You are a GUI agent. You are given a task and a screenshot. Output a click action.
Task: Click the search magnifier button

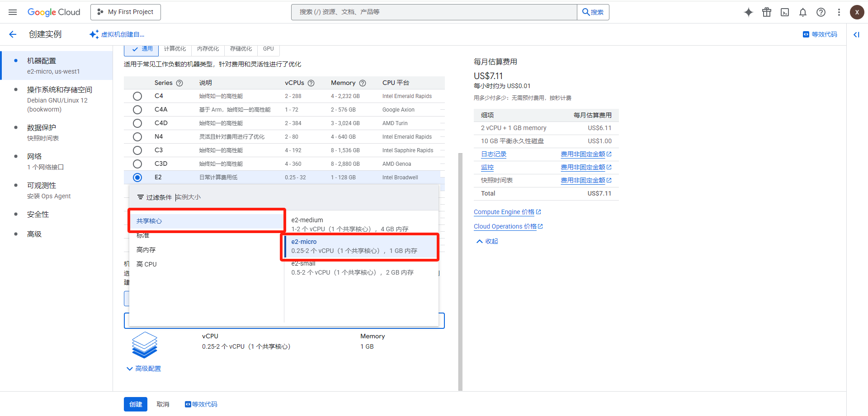pyautogui.click(x=593, y=12)
